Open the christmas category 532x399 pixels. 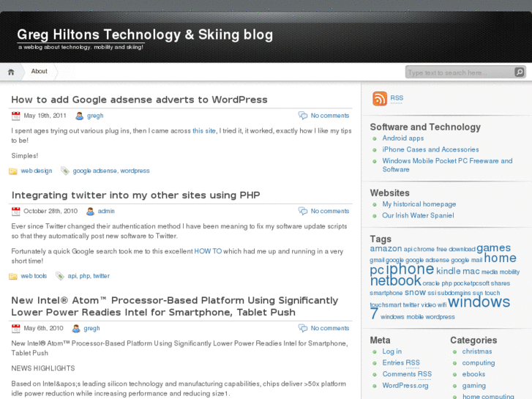click(476, 351)
